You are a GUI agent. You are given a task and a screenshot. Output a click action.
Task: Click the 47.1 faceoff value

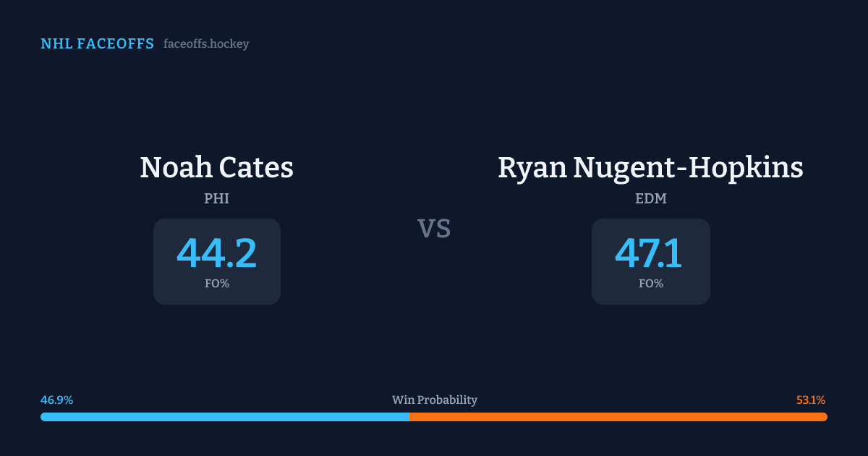tap(649, 253)
